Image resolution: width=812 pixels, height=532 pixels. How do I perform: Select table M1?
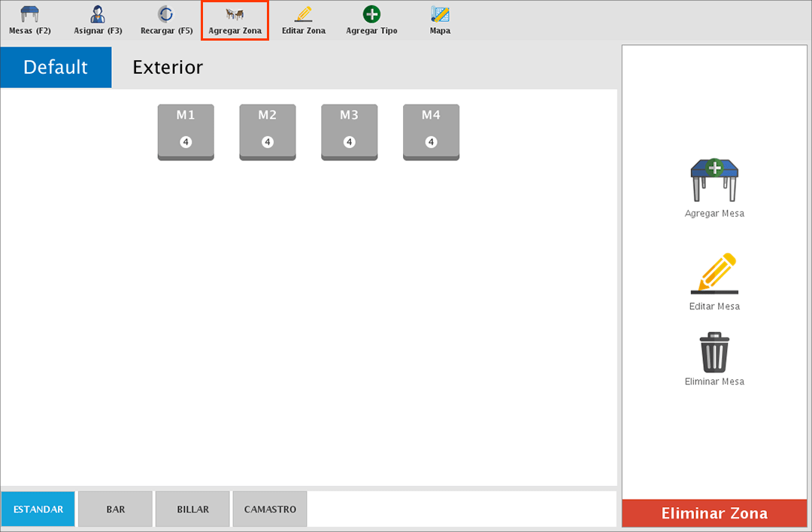point(186,132)
